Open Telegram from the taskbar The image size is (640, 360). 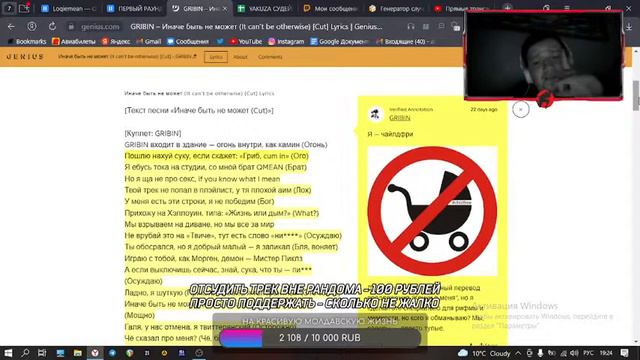pyautogui.click(x=112, y=353)
